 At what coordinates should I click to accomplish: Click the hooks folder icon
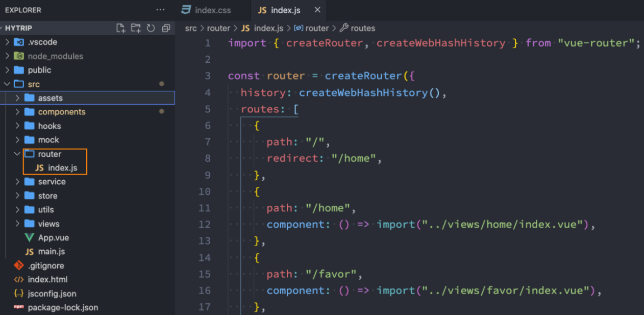pyautogui.click(x=29, y=126)
